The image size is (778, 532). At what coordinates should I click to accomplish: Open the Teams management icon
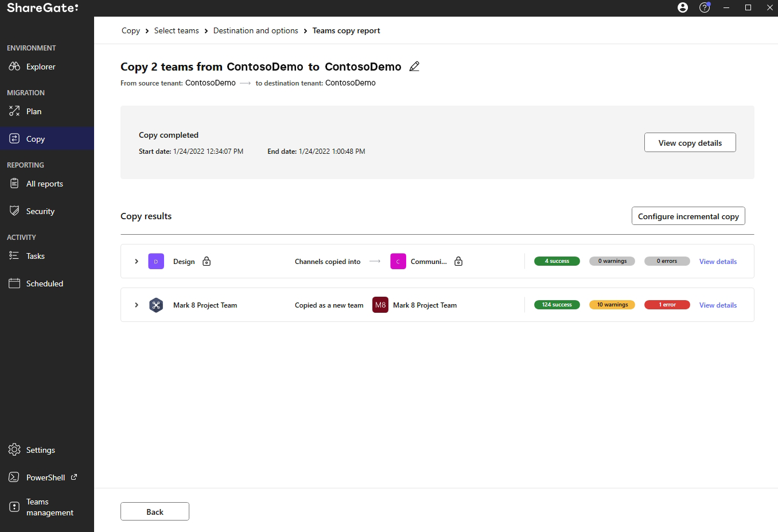(x=14, y=507)
